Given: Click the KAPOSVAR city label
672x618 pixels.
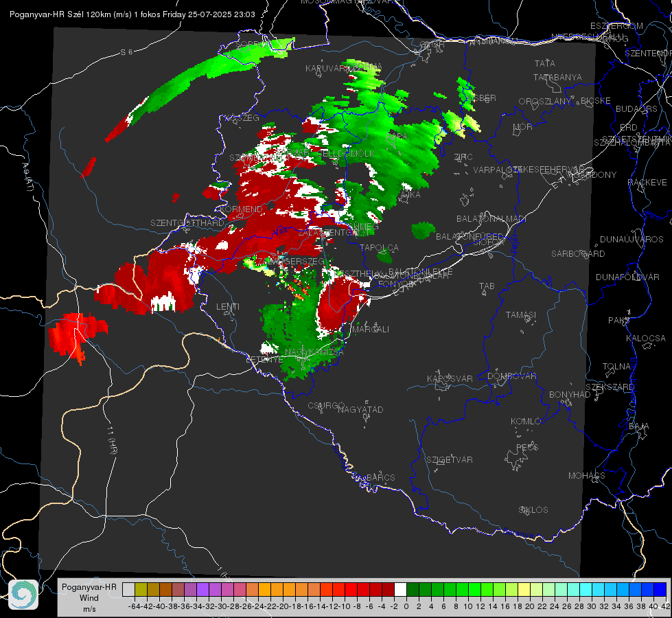Looking at the screenshot, I should 450,378.
